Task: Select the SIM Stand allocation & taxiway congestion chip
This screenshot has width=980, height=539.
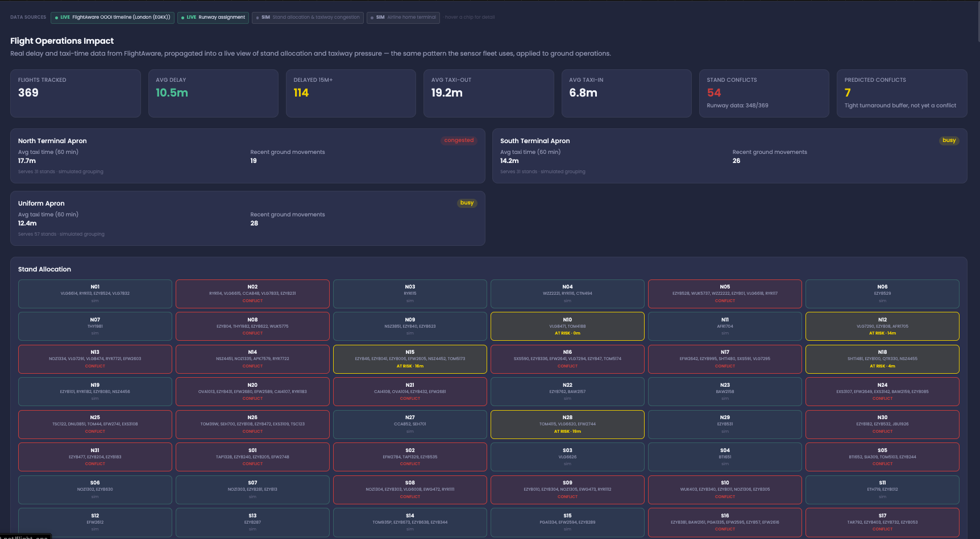Action: [308, 18]
